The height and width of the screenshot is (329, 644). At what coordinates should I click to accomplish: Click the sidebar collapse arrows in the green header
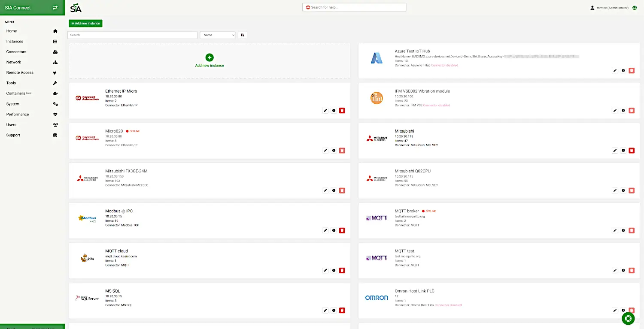55,7
